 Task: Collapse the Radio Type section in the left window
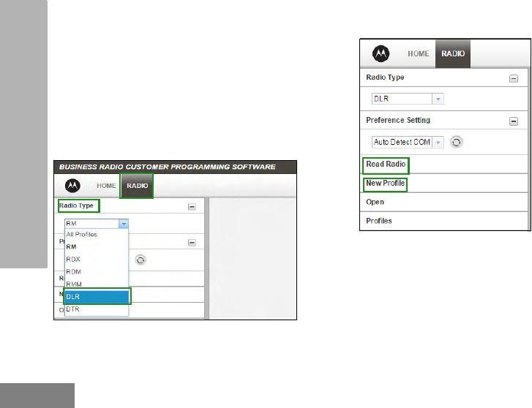(192, 207)
